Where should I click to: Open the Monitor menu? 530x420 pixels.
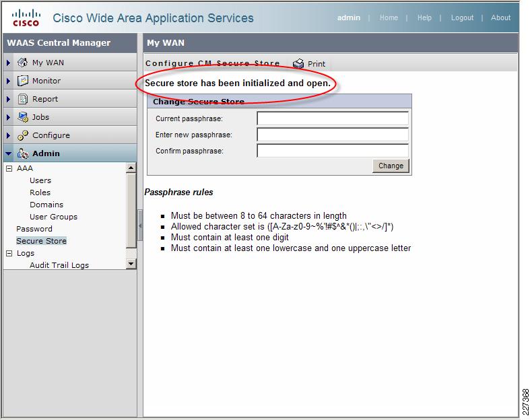click(x=46, y=81)
